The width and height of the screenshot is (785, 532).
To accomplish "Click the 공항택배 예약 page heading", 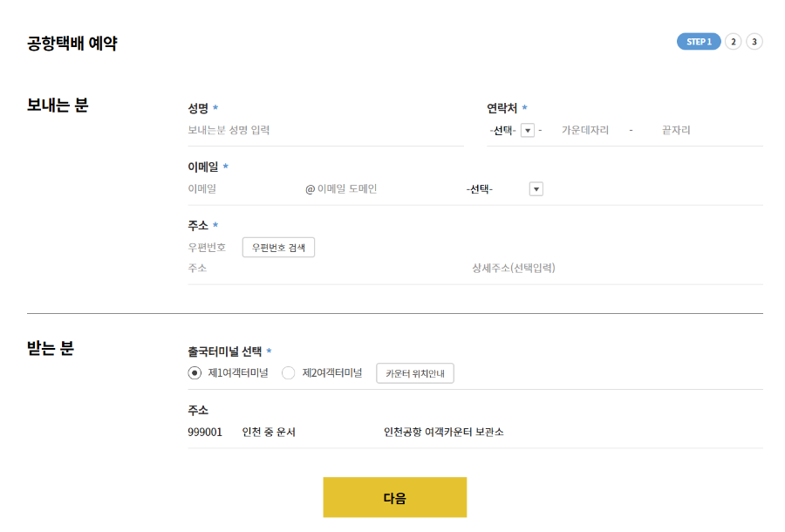I will (x=72, y=43).
